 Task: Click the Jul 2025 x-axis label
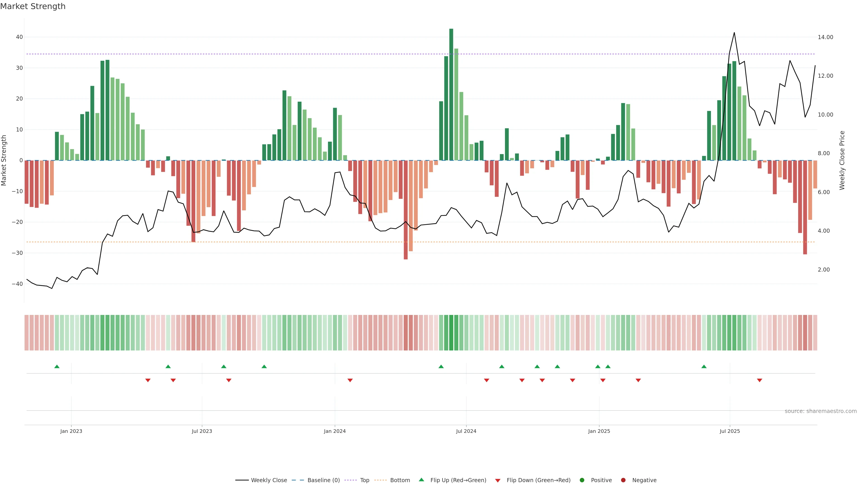(730, 431)
